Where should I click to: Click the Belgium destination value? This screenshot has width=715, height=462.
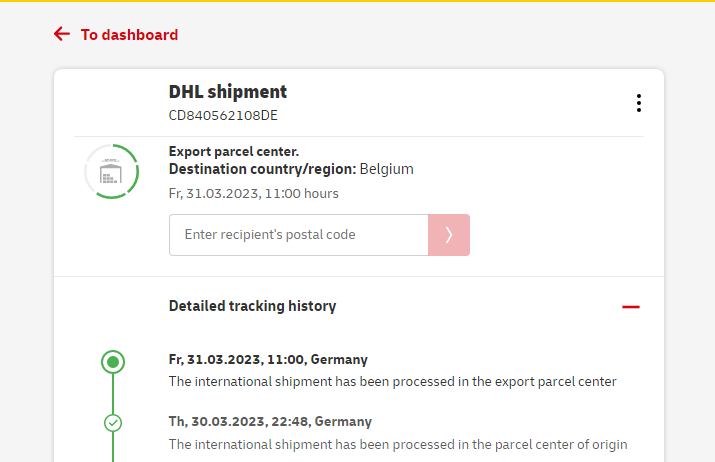point(387,169)
